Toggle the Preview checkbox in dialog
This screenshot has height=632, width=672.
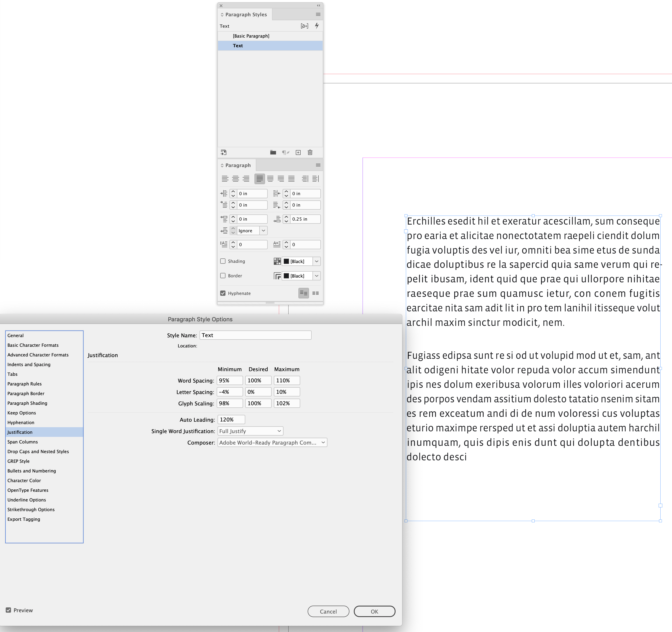click(8, 610)
